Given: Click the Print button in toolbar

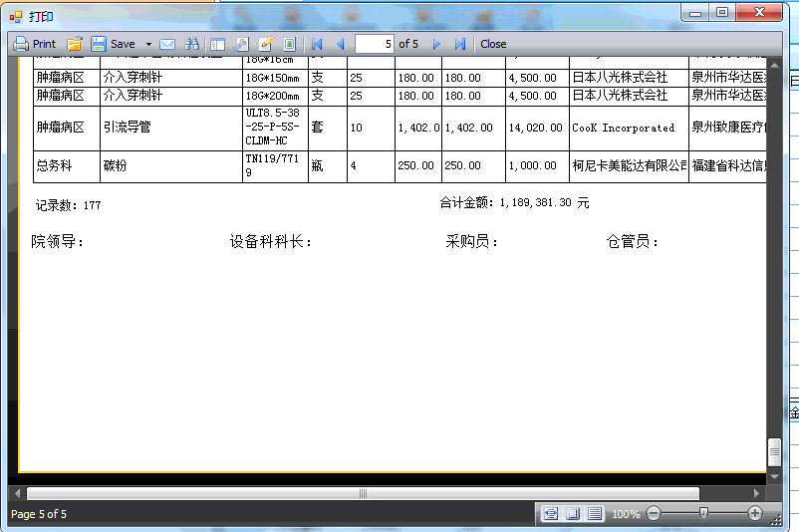Looking at the screenshot, I should [34, 44].
